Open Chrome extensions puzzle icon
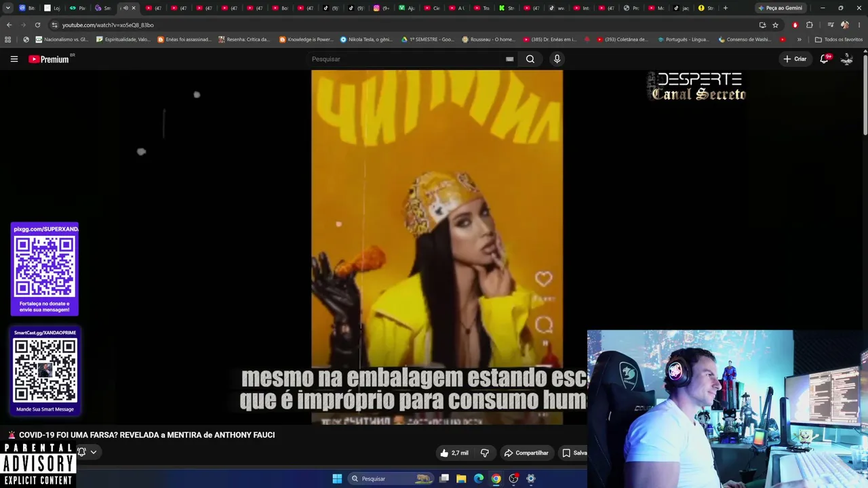 [810, 25]
